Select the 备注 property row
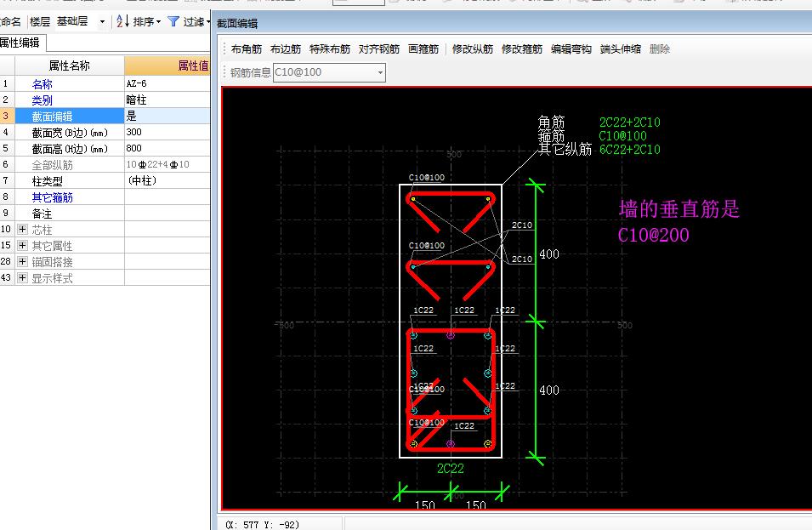812x530 pixels. 105,214
